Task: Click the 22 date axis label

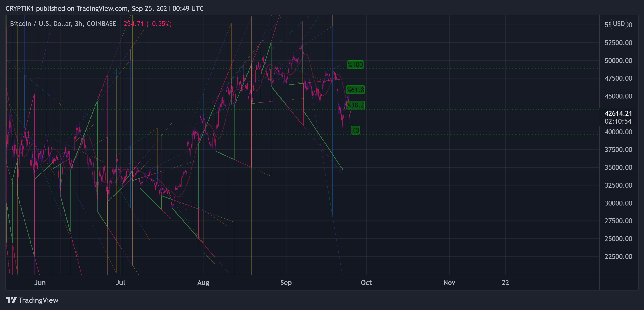Action: (x=505, y=283)
